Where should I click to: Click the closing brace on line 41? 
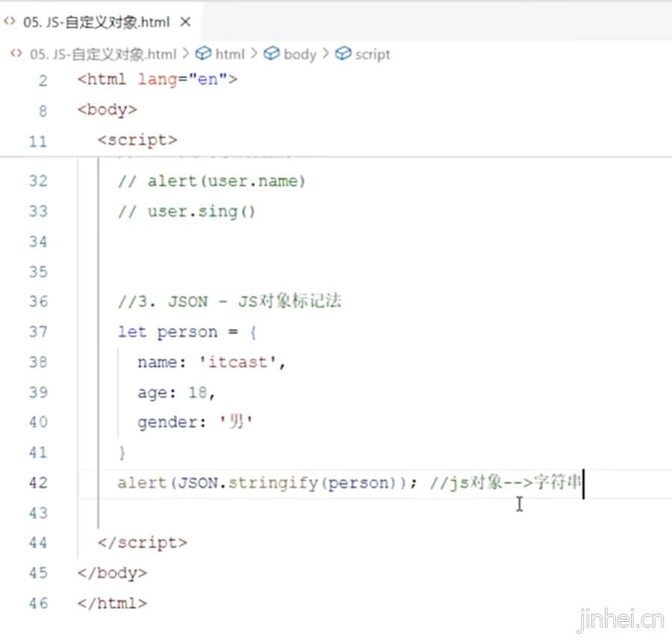coord(122,453)
